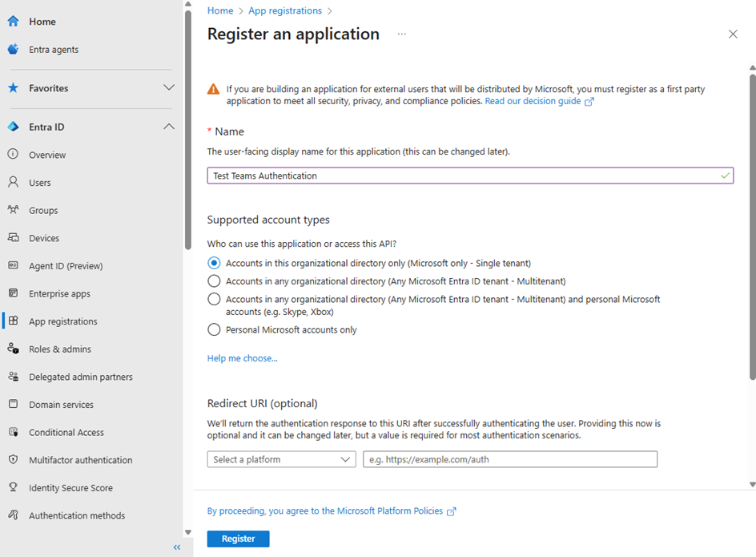
Task: Open Entra agents icon in sidebar
Action: click(x=13, y=50)
